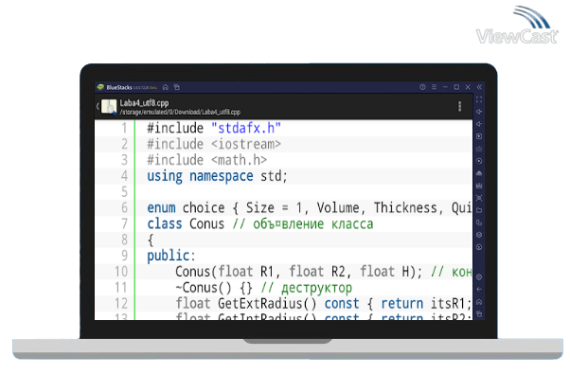Open BlueStacks help question-mark icon

422,87
